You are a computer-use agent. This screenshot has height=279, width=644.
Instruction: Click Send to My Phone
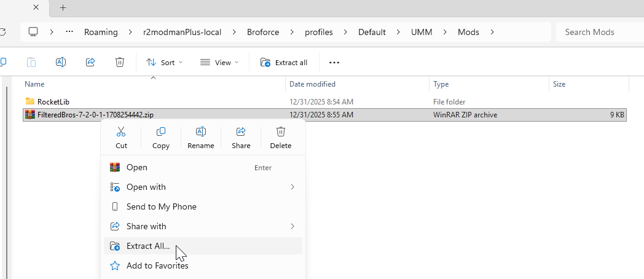(x=161, y=206)
